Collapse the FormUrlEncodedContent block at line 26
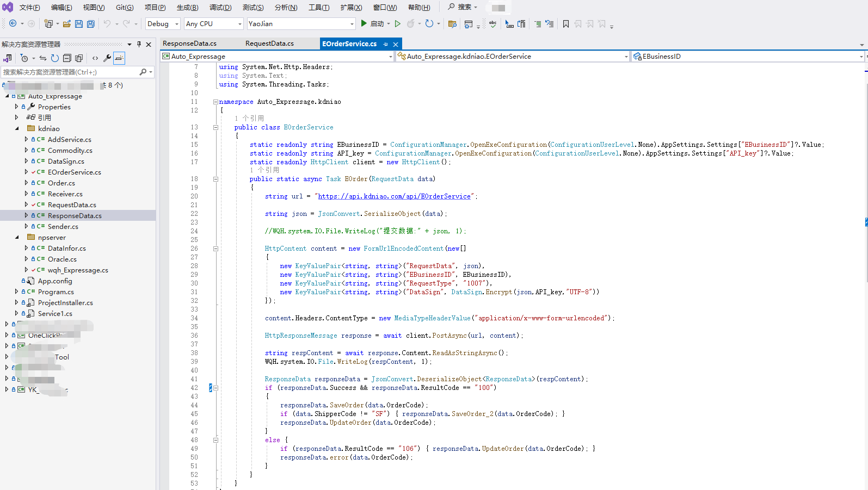Screen dimensions: 868x490 [216, 249]
